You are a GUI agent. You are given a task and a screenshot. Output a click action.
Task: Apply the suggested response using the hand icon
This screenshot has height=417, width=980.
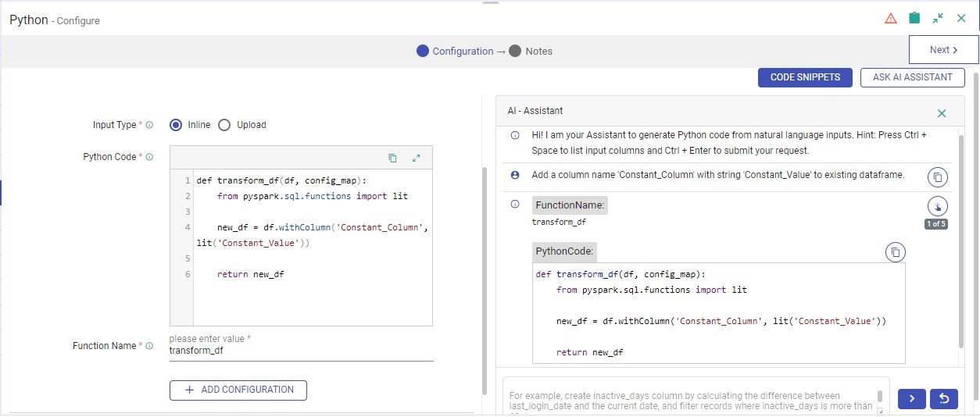[937, 206]
